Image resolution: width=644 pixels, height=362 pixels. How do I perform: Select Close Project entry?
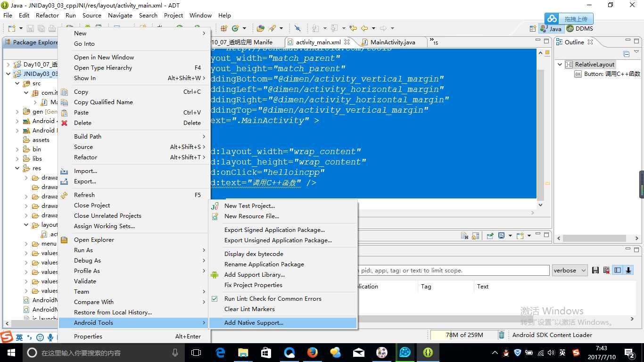[134, 206]
